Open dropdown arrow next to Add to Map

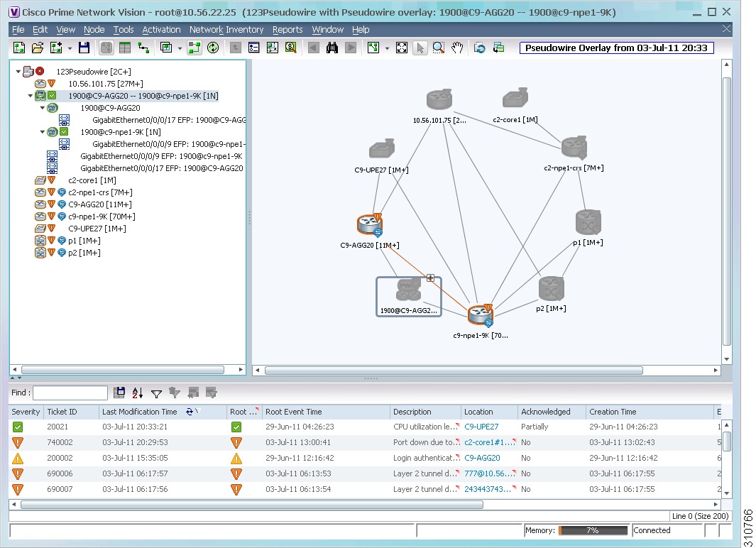point(70,48)
